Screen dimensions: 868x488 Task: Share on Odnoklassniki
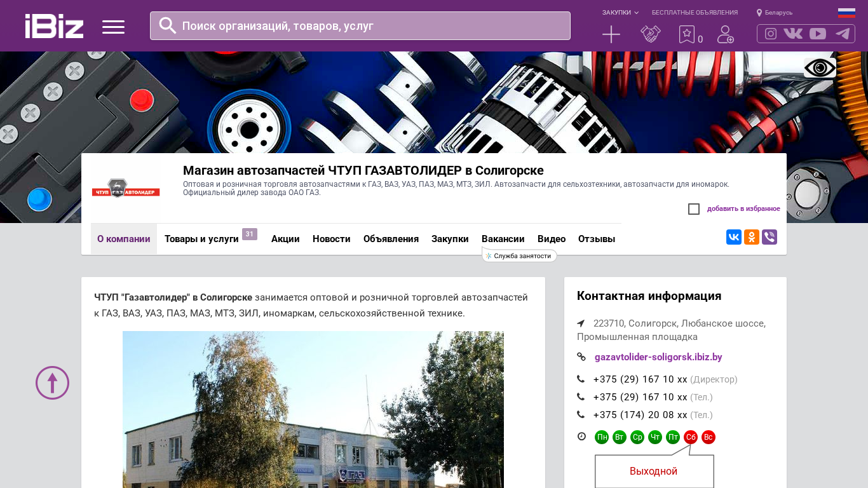pos(752,237)
